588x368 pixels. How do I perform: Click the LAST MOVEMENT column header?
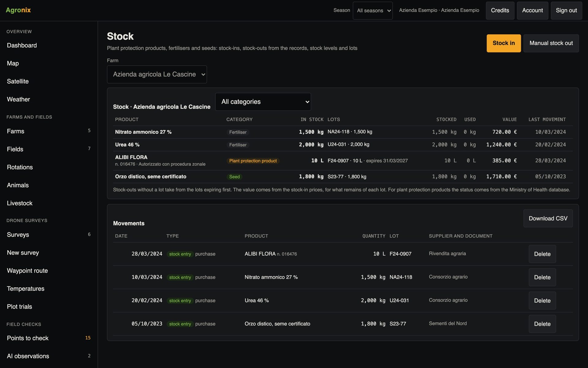[x=547, y=120]
